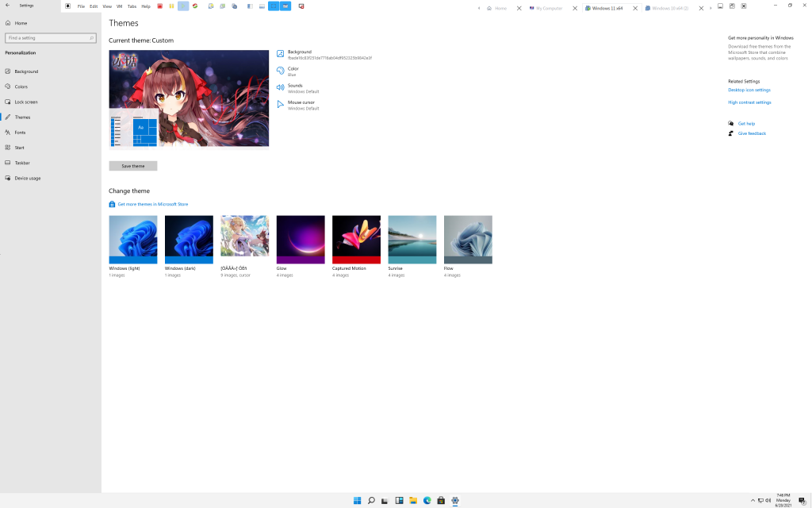Viewport: 812px width, 508px height.
Task: Close the Windows 11 x64 tab
Action: pyautogui.click(x=635, y=8)
